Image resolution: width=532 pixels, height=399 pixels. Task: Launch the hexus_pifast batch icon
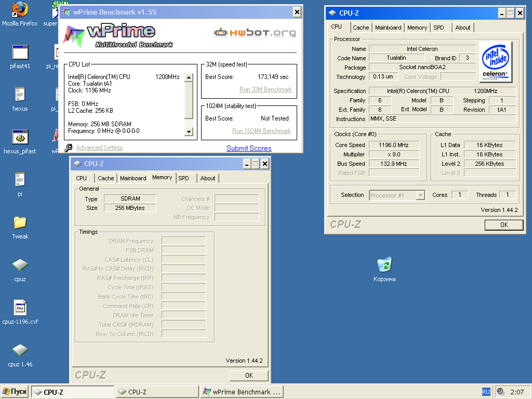click(20, 142)
